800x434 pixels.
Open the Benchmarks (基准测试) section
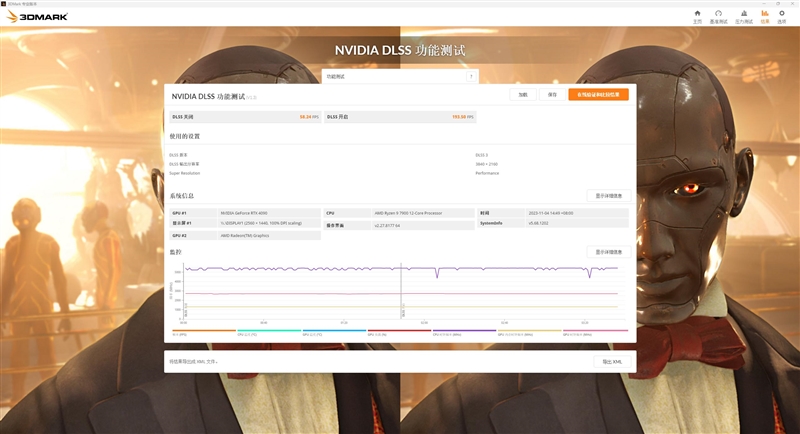pyautogui.click(x=718, y=16)
